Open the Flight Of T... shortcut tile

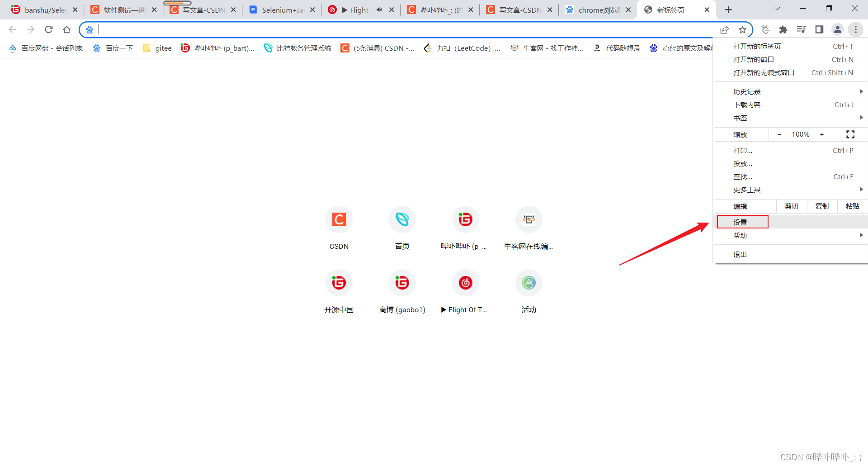pyautogui.click(x=465, y=292)
